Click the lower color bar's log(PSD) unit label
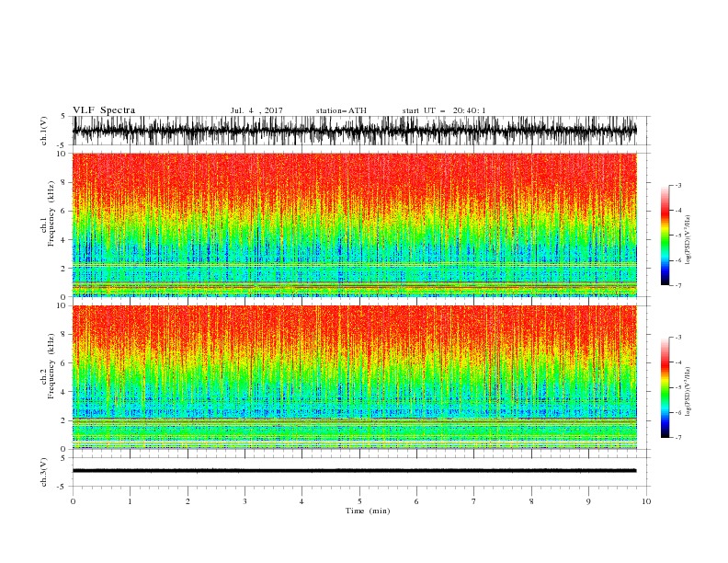Viewport: 728px width, 563px height. (688, 392)
